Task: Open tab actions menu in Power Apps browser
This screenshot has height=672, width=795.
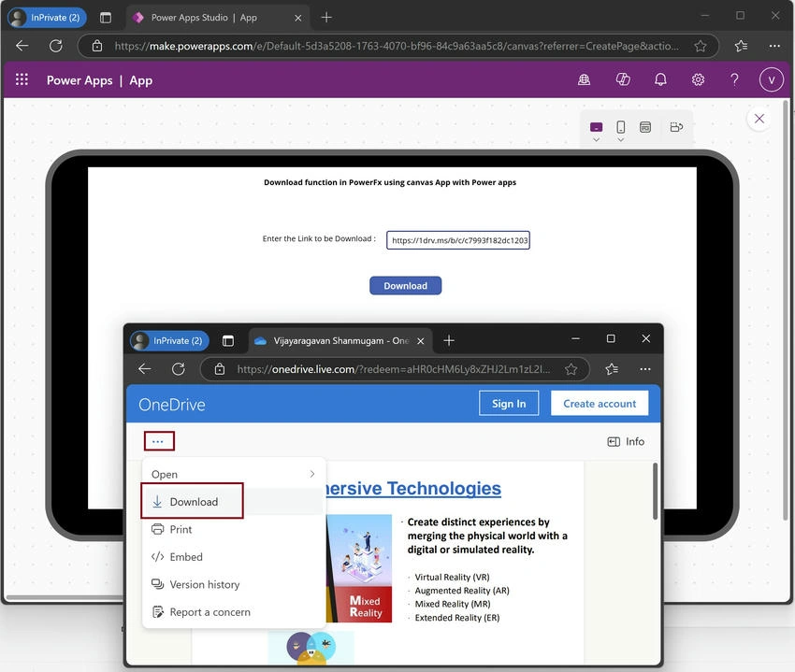Action: point(106,18)
